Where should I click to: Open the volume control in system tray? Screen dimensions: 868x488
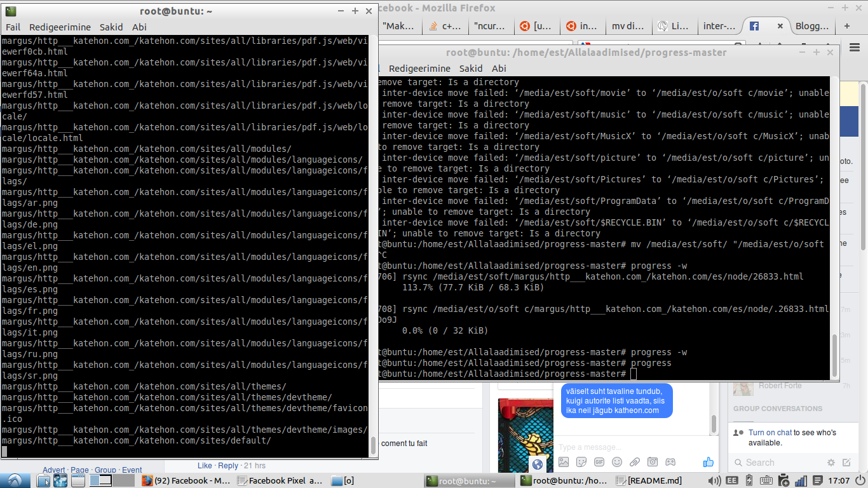coord(714,481)
